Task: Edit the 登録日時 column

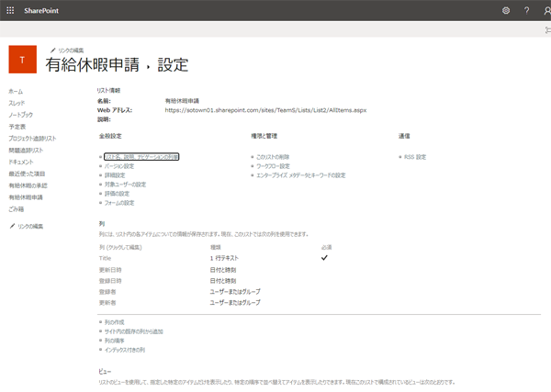Action: click(x=110, y=281)
